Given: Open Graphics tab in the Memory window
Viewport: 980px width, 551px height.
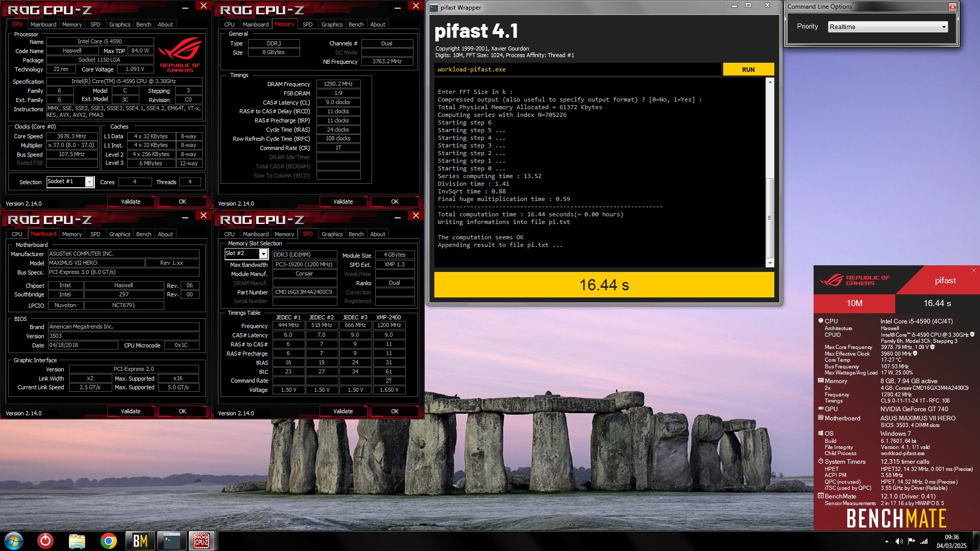Looking at the screenshot, I should coord(332,24).
